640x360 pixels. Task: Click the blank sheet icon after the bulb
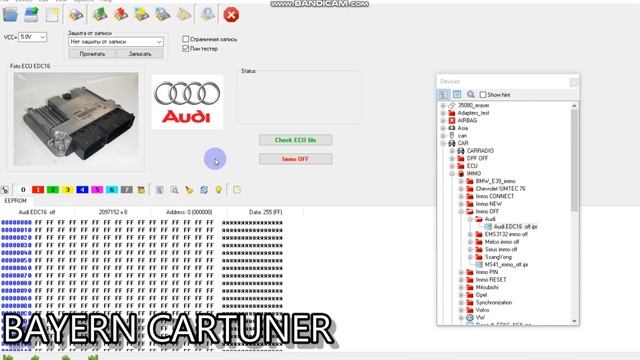pyautogui.click(x=237, y=190)
